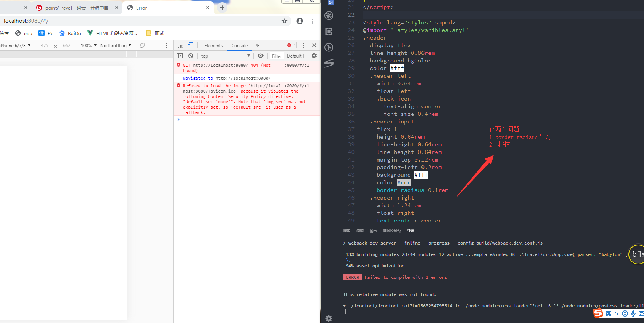Viewport: 644px width, 323px height.
Task: Click the #fff swatch on code line 43
Action: click(421, 175)
